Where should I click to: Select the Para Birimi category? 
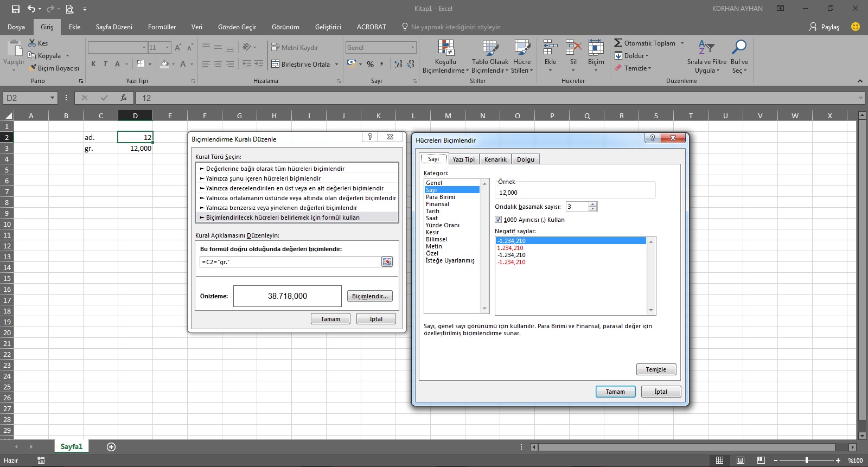pos(441,197)
